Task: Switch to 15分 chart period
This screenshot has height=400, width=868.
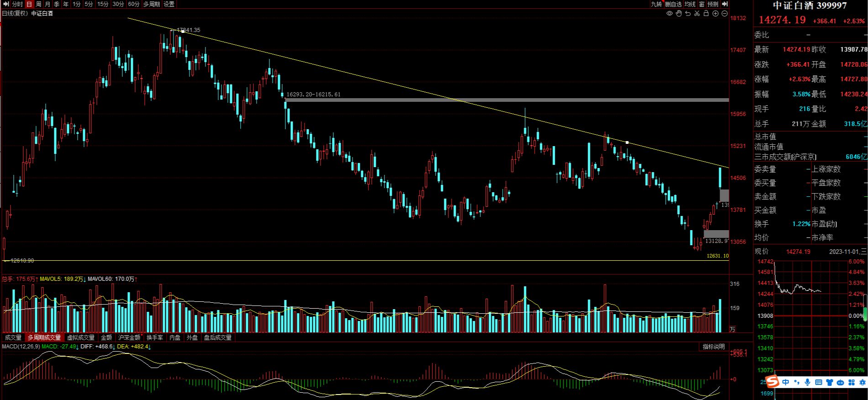Action: 103,4
